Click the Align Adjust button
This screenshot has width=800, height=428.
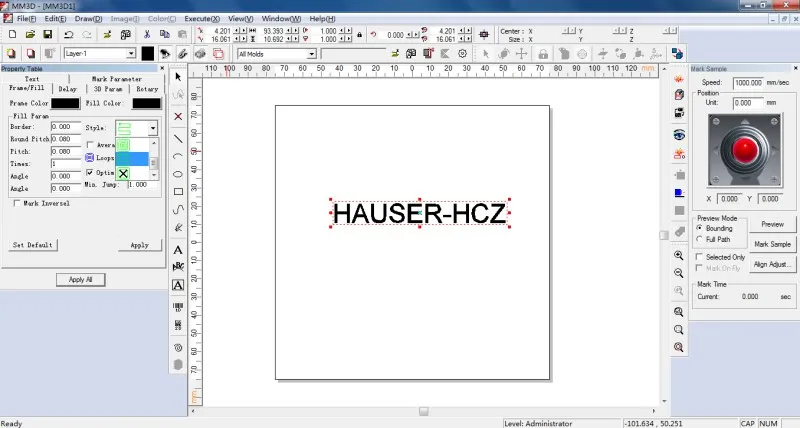(x=772, y=264)
